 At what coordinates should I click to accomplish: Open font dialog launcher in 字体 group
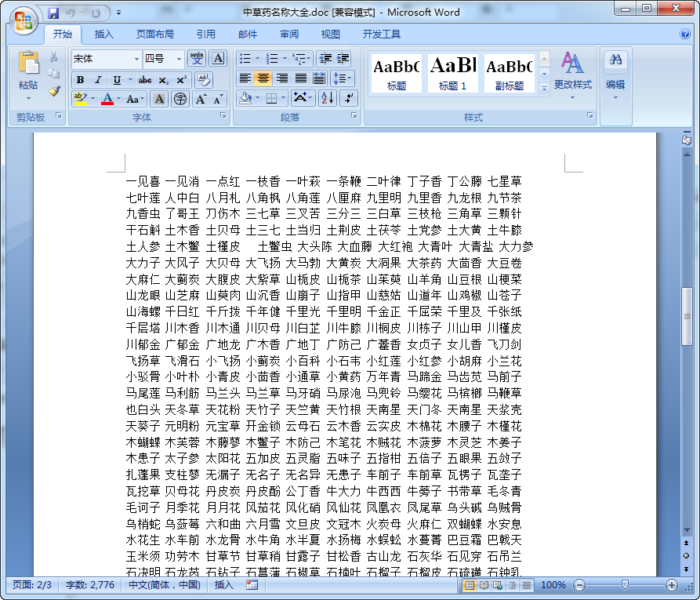point(223,116)
